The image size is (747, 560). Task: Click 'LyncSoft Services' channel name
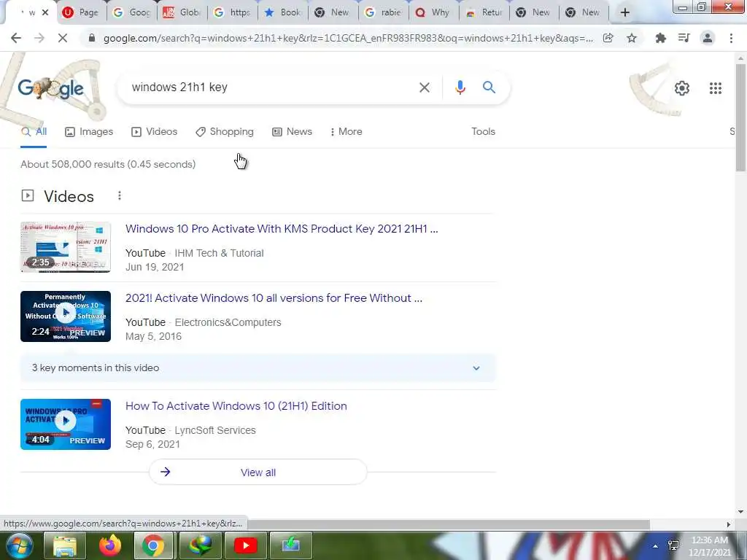coord(215,430)
